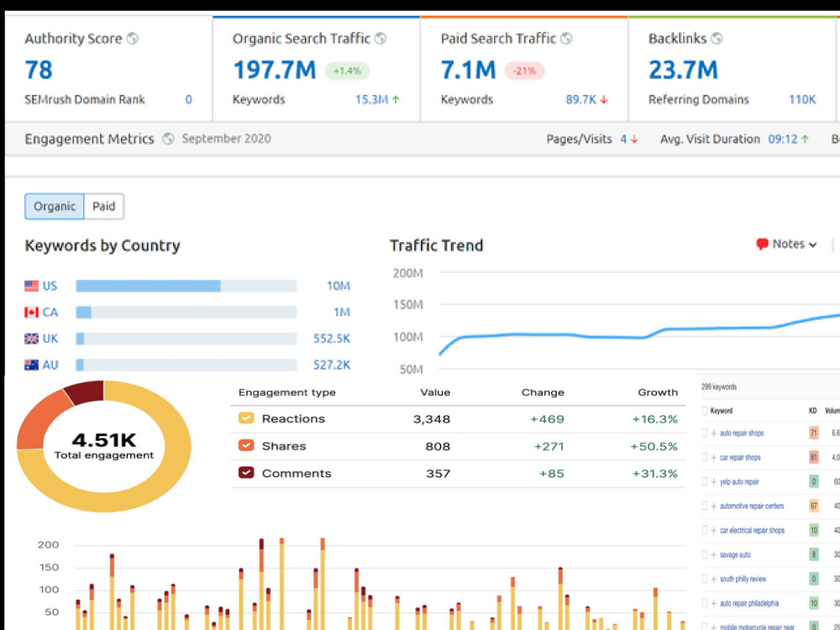
Task: Open the 'auto repair shops' keyword link
Action: pos(742,433)
